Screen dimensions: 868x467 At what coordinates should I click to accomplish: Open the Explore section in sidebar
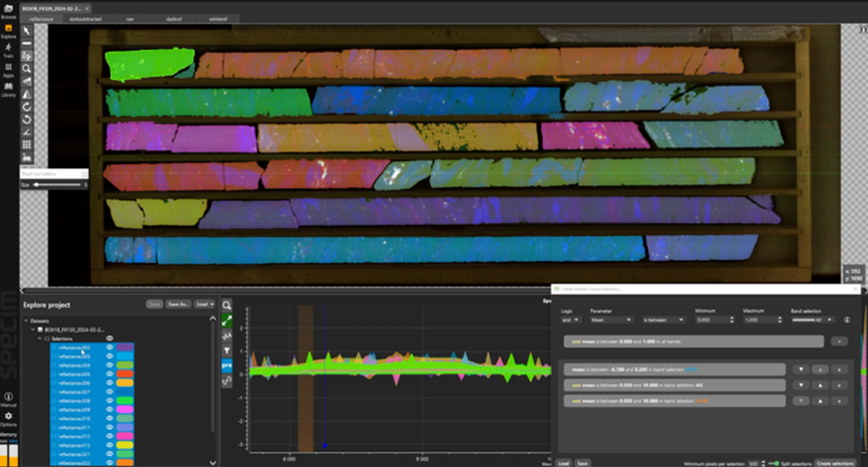pyautogui.click(x=8, y=31)
